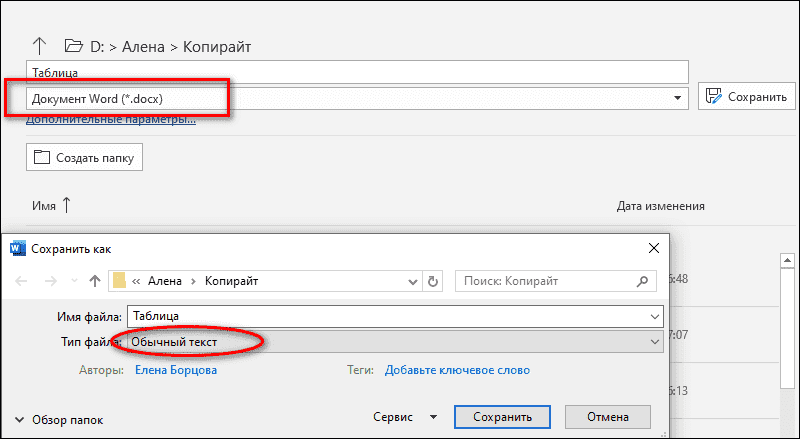Image resolution: width=800 pixels, height=439 pixels.
Task: Open recent locations dropdown arrow
Action: [x=74, y=281]
